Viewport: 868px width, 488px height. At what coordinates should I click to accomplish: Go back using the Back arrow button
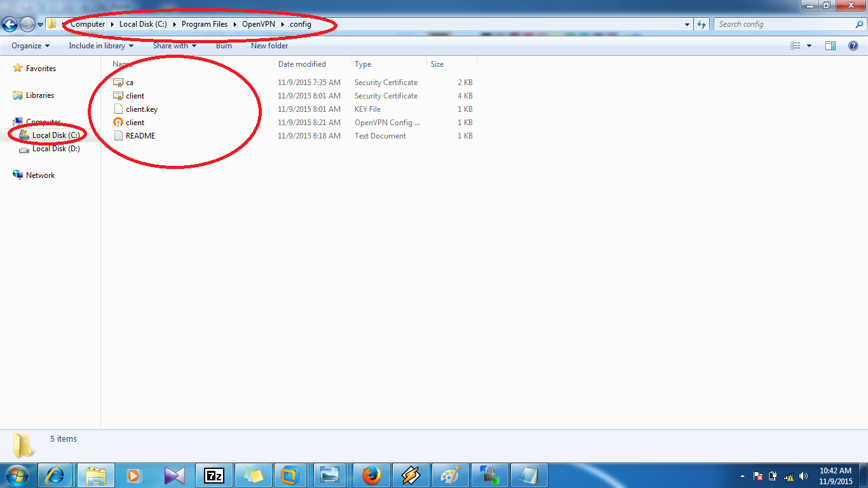(x=10, y=24)
